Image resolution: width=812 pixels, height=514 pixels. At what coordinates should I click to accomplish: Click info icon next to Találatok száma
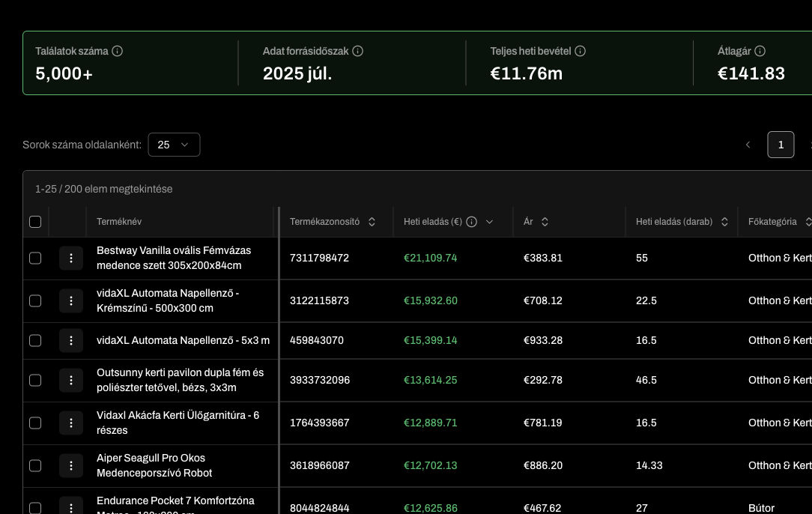(x=118, y=51)
